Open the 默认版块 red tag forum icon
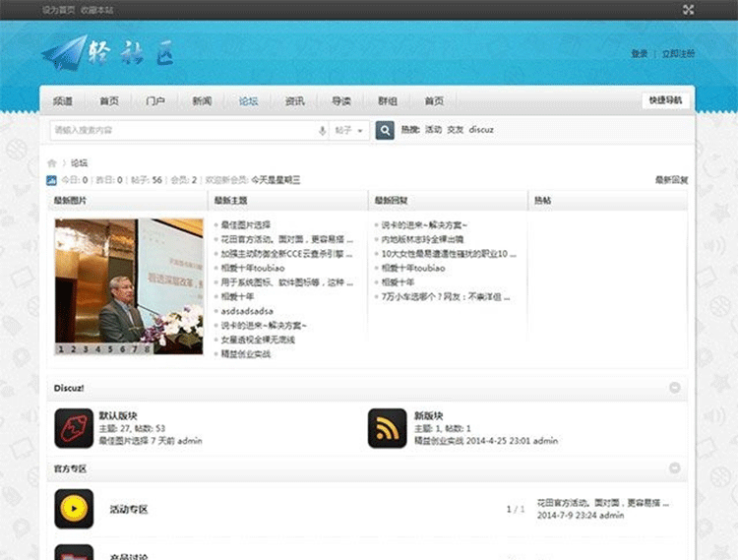The image size is (738, 560). click(74, 428)
